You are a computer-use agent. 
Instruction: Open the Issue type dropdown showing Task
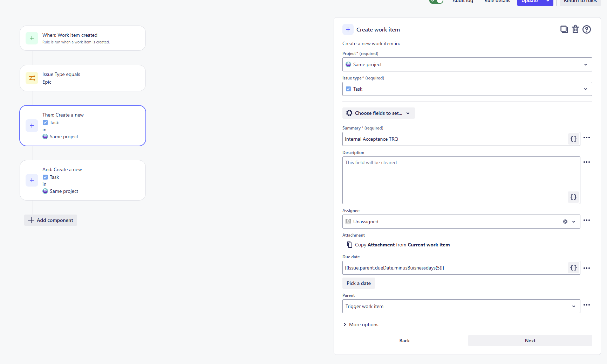click(467, 89)
